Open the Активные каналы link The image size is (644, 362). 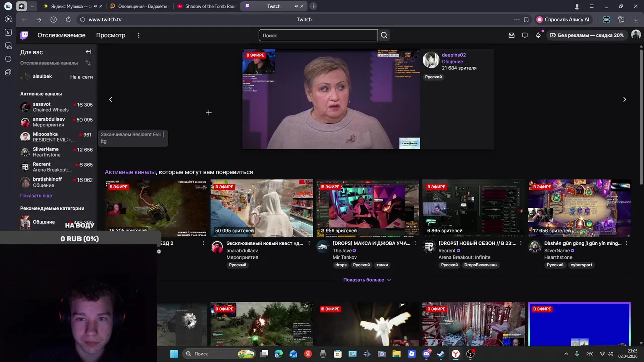tap(130, 172)
